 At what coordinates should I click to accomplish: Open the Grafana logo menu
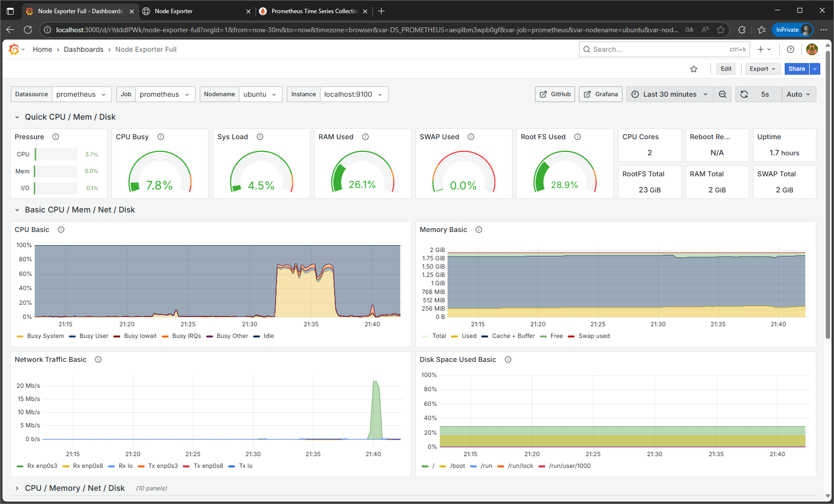pos(17,49)
